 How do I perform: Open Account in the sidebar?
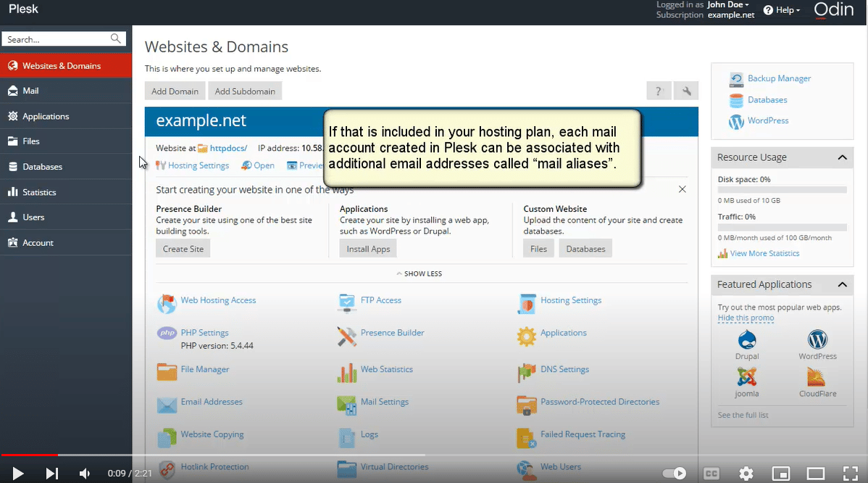point(66,243)
